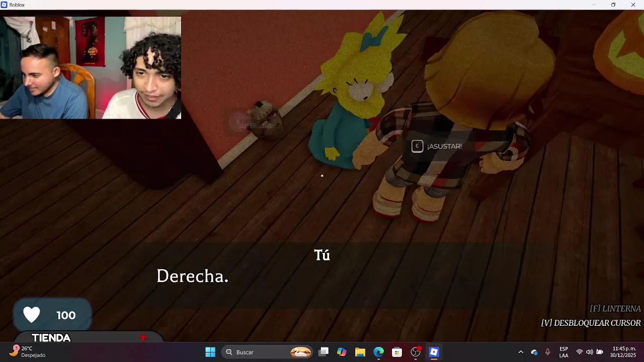Click the bird image in the search box

pos(301,352)
